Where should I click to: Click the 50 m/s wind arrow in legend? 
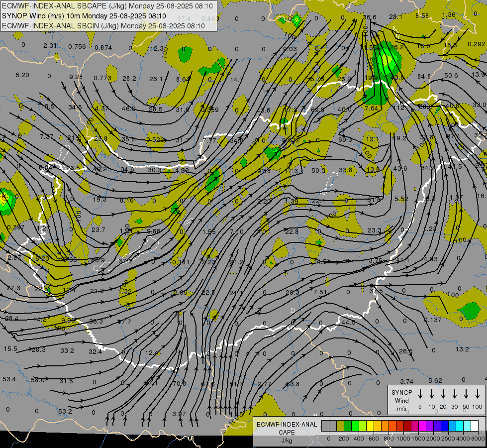tap(466, 393)
